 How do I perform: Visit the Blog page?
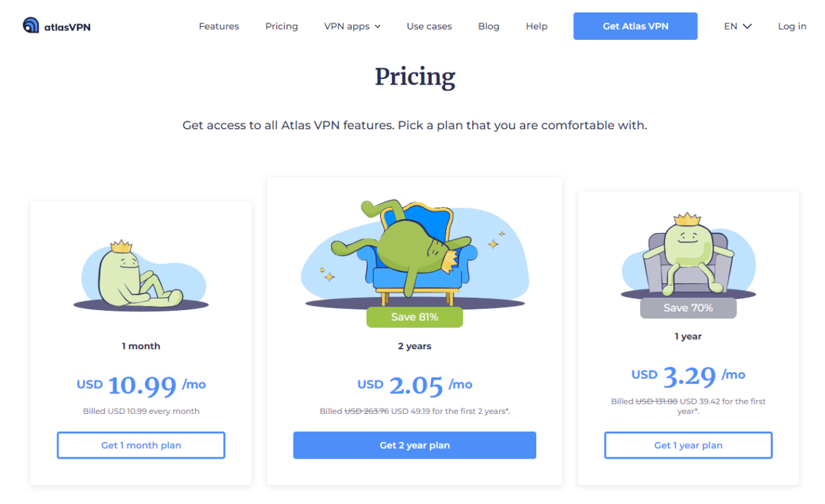[489, 26]
